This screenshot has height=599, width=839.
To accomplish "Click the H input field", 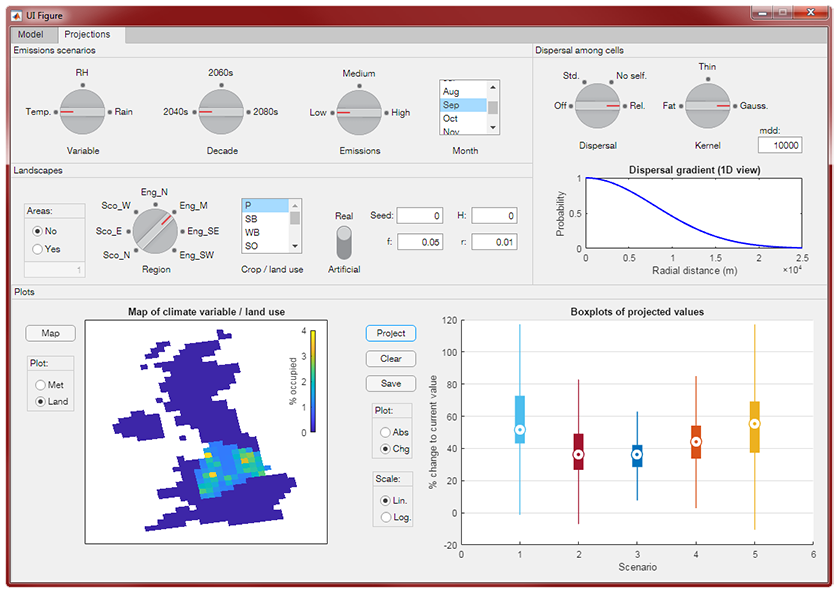I will tap(494, 216).
